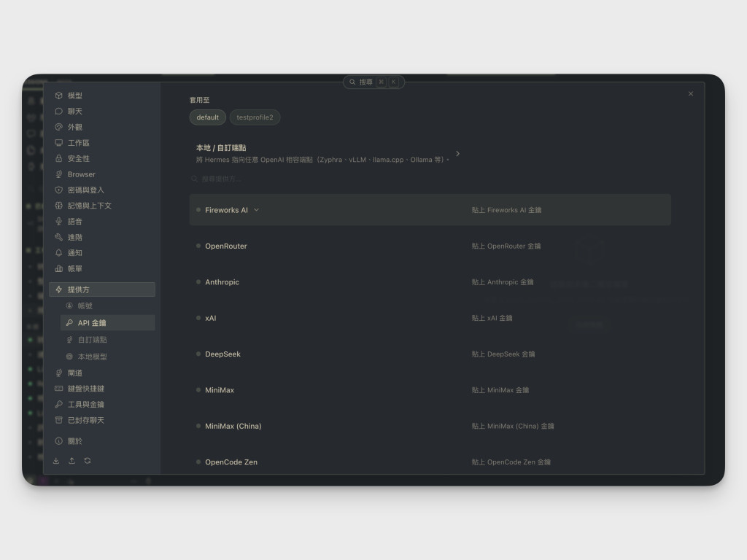Click the 套用至 label above profile chips

tap(199, 100)
